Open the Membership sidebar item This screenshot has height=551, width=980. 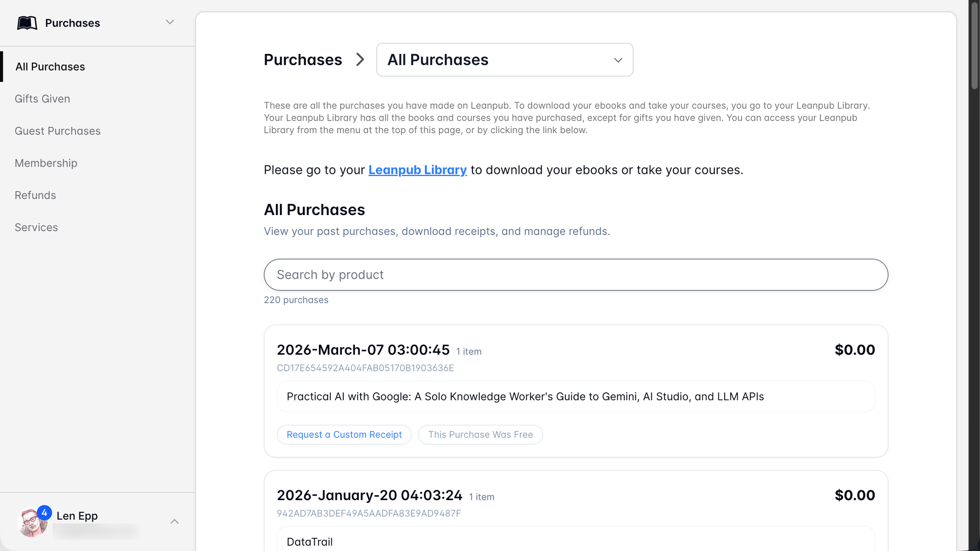46,163
